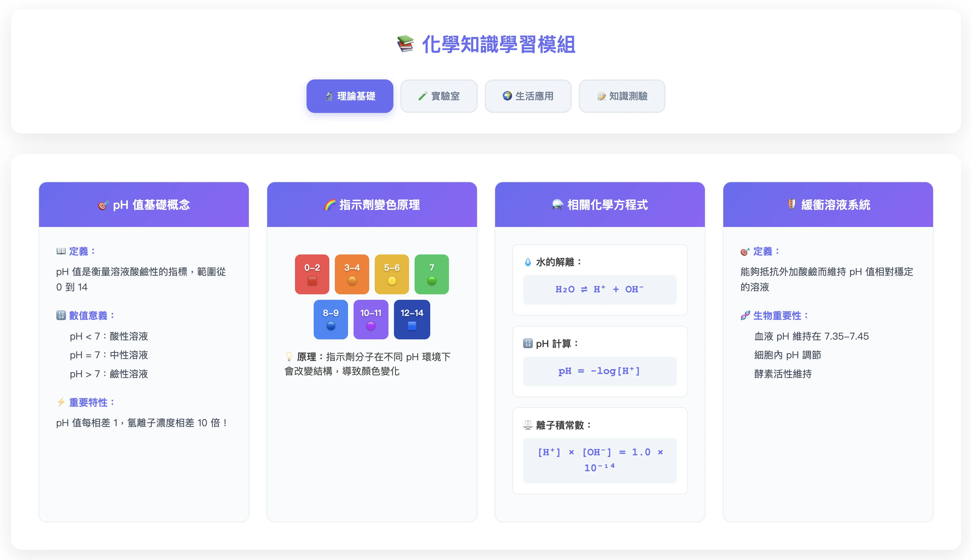This screenshot has width=971, height=560.
Task: Select the green pH 7 color swatch
Action: tap(432, 274)
